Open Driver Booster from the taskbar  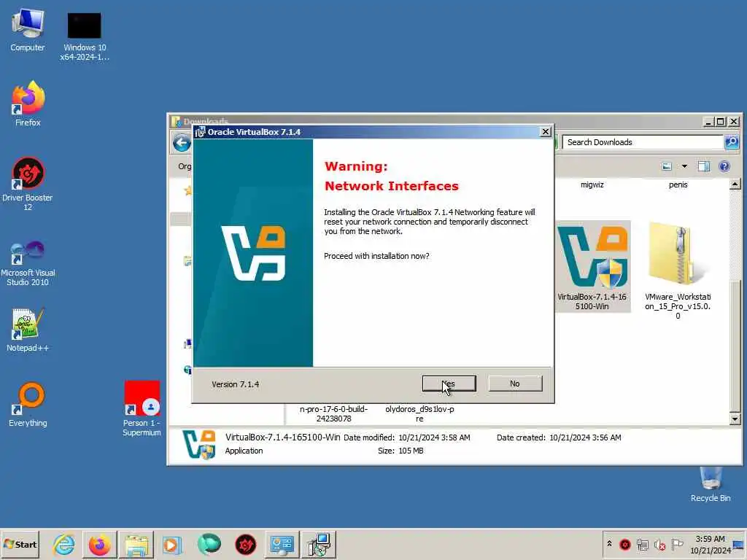245,545
